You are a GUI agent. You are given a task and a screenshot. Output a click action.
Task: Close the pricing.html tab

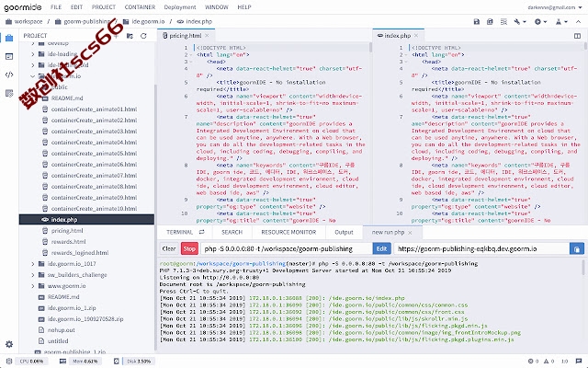(x=207, y=36)
